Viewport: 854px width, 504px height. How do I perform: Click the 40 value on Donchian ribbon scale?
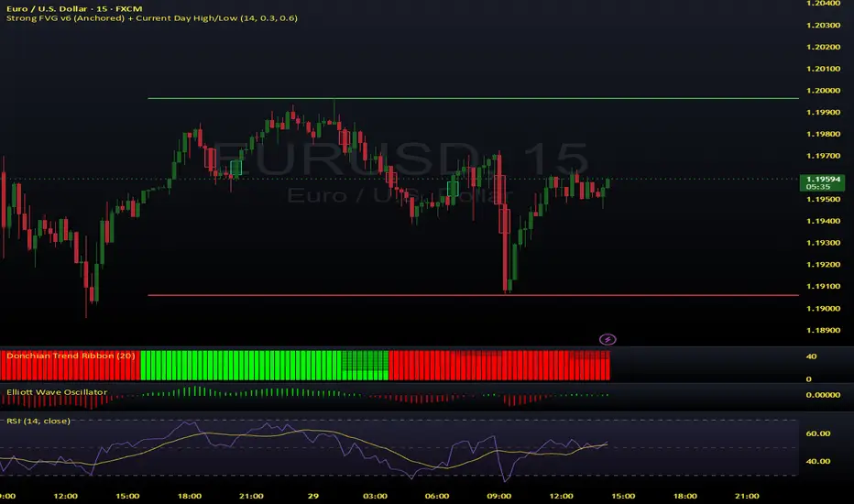tap(811, 356)
